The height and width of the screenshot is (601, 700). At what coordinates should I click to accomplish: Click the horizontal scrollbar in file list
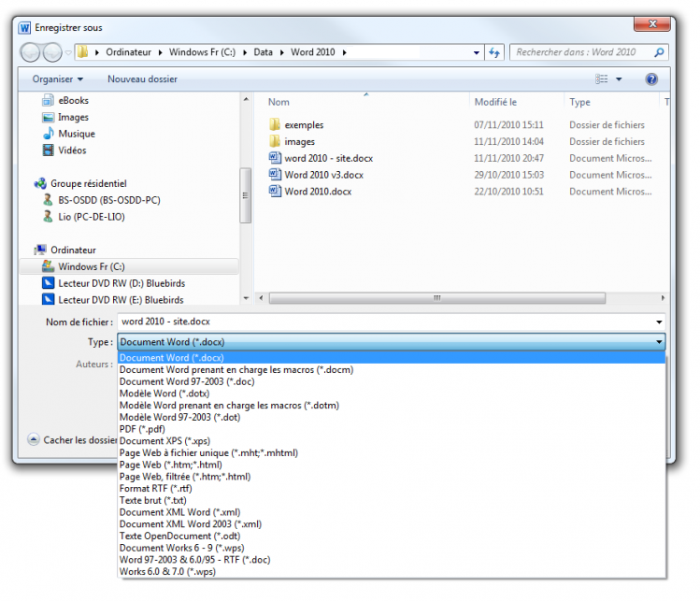(x=436, y=298)
